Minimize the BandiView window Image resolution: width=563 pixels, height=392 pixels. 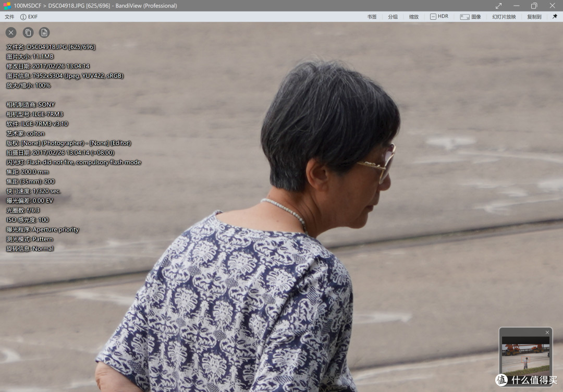coord(516,6)
